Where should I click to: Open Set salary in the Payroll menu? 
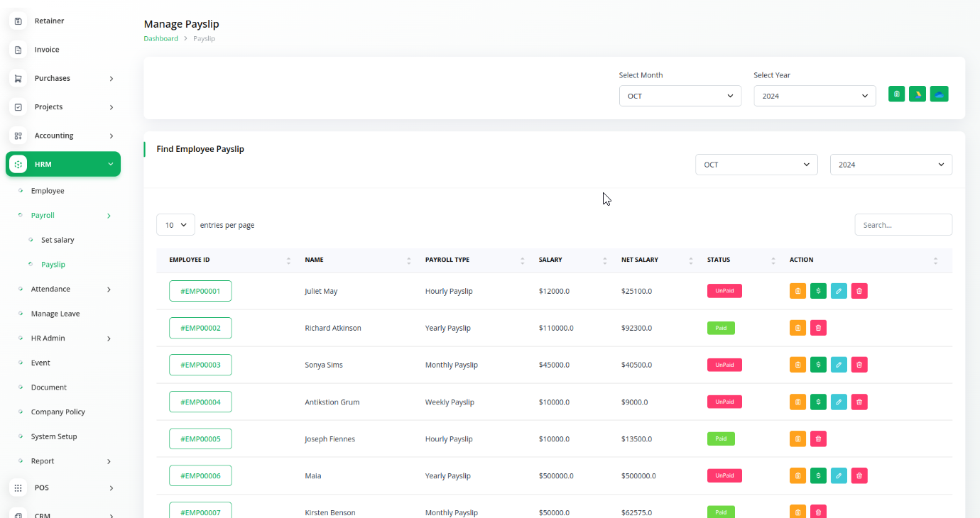pyautogui.click(x=58, y=240)
